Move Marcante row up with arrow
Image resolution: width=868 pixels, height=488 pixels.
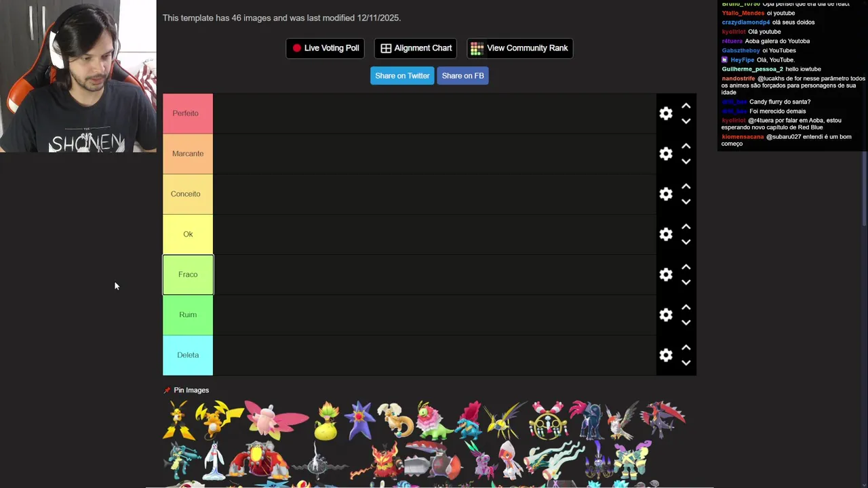(x=686, y=146)
